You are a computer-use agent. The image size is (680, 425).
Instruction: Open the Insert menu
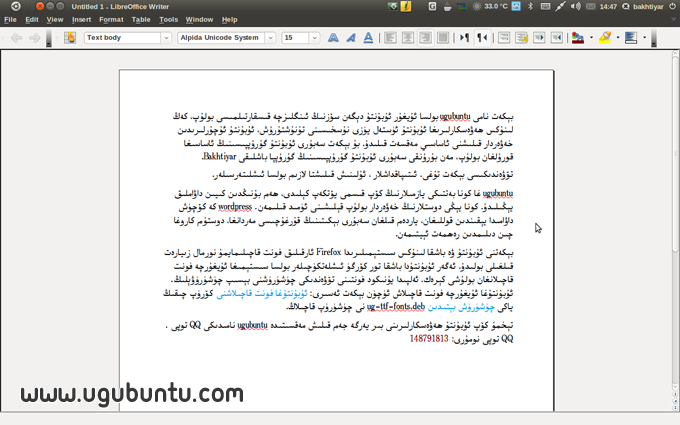point(82,20)
